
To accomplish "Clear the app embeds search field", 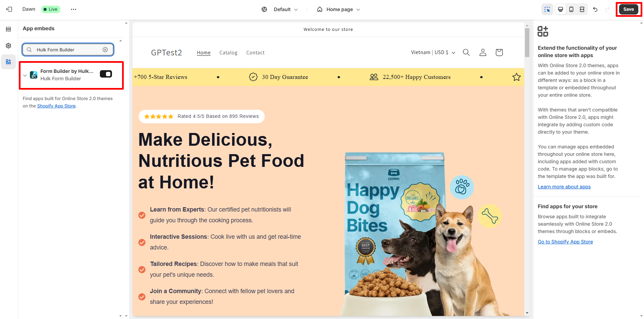I will point(105,50).
